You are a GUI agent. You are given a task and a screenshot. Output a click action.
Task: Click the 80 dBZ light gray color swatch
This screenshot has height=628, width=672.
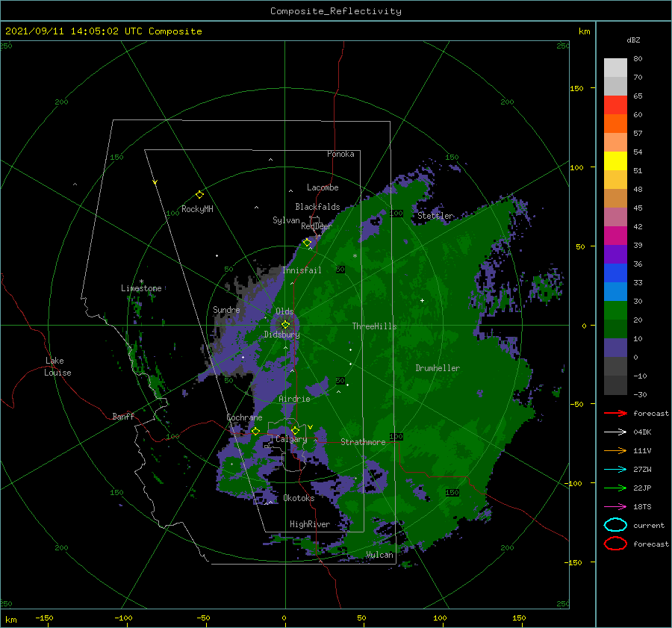[x=615, y=67]
